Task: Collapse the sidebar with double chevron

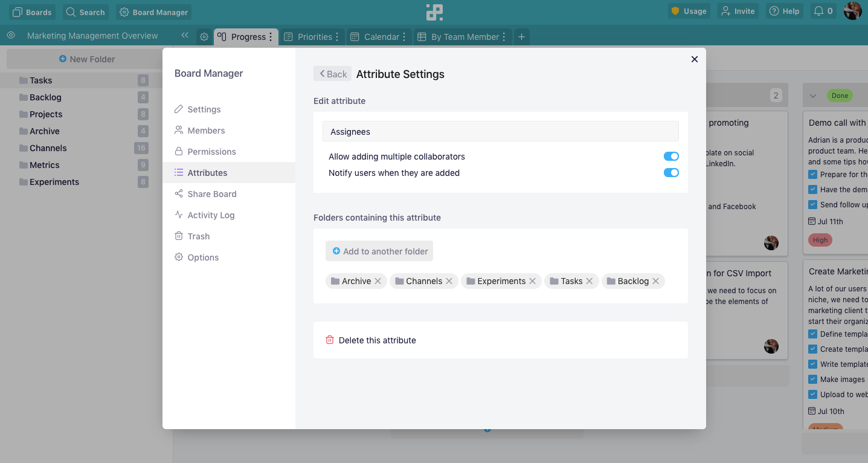Action: tap(185, 36)
